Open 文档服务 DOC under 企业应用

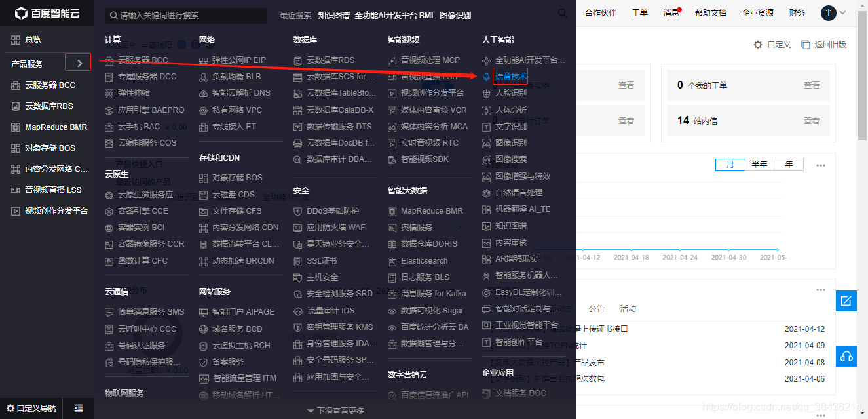pos(521,393)
